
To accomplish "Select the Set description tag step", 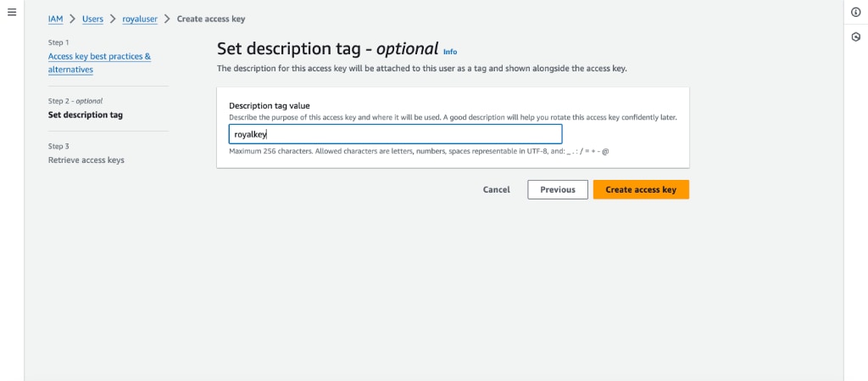I will click(86, 115).
